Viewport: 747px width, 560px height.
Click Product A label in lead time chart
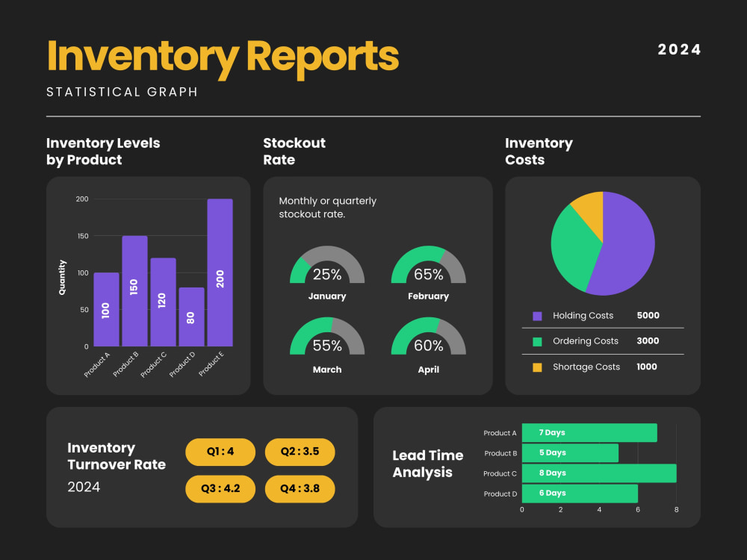(500, 433)
